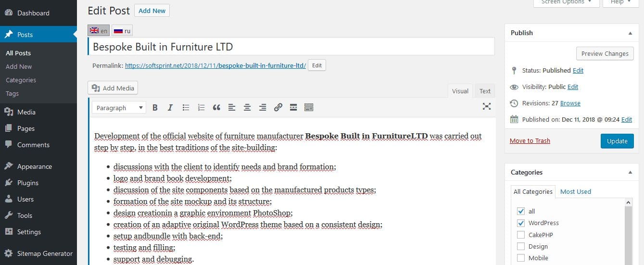Open the Posts menu in sidebar

pyautogui.click(x=38, y=35)
